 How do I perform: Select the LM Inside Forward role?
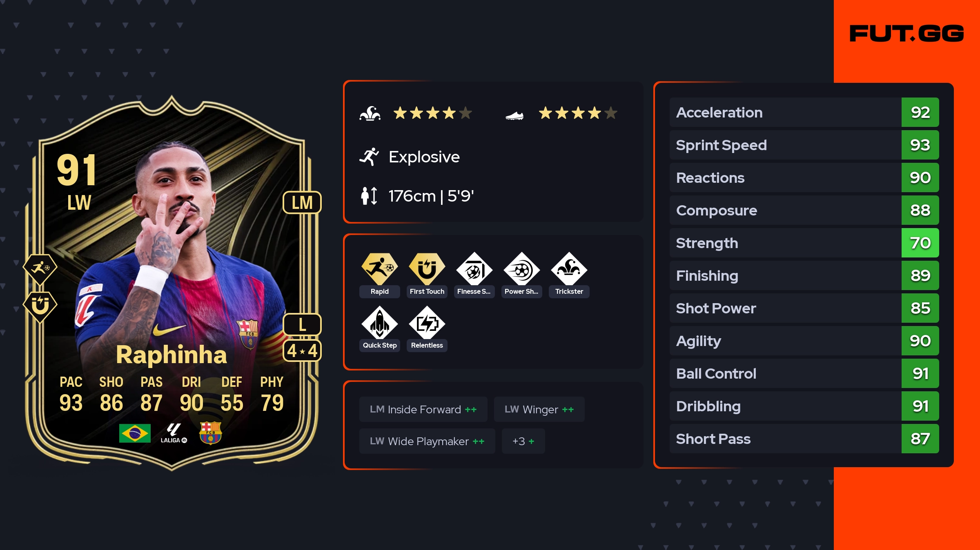click(423, 409)
